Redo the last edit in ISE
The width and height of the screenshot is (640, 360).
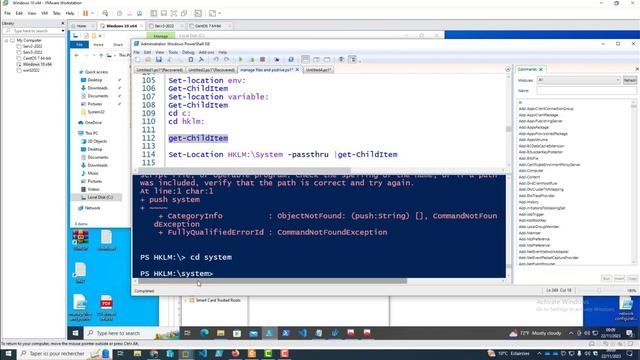click(x=227, y=60)
